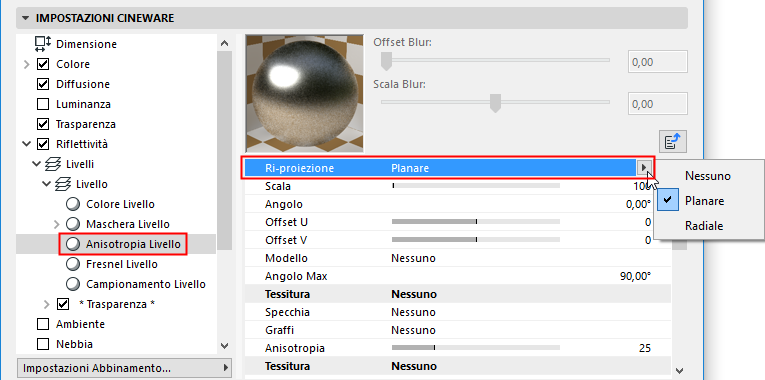Click the sphere icon beside Fresnel Livello
Screen dimensions: 765x380
(x=73, y=264)
